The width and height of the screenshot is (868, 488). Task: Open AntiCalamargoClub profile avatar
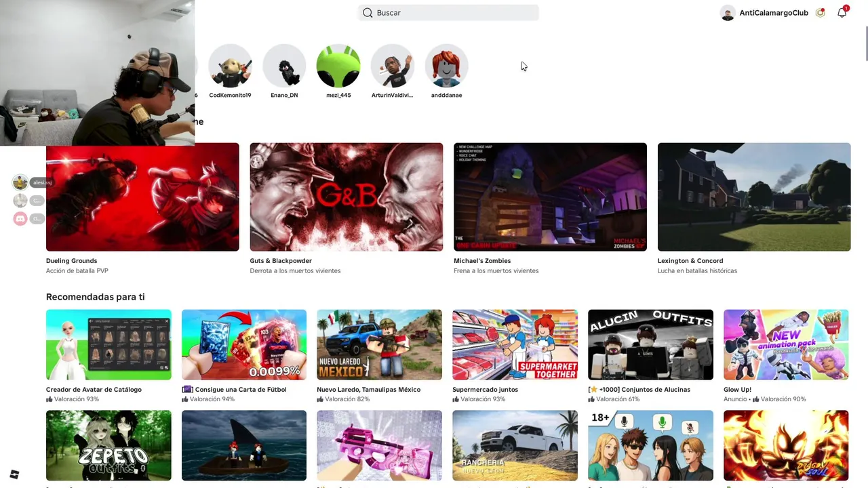click(x=728, y=13)
